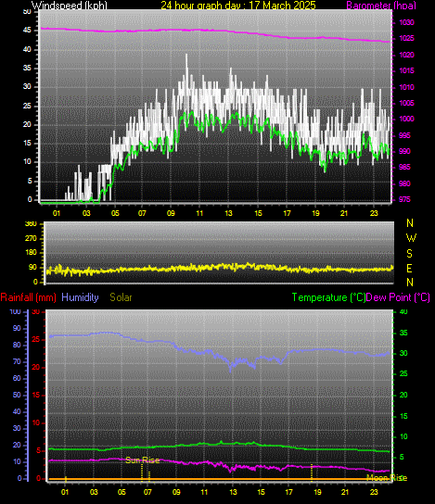Click the "Moon Rise" marker label
The height and width of the screenshot is (504, 435).
[387, 478]
